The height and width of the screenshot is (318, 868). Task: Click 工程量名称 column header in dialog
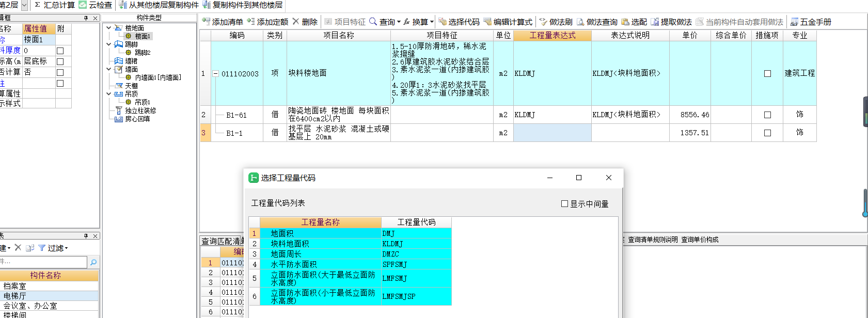320,222
